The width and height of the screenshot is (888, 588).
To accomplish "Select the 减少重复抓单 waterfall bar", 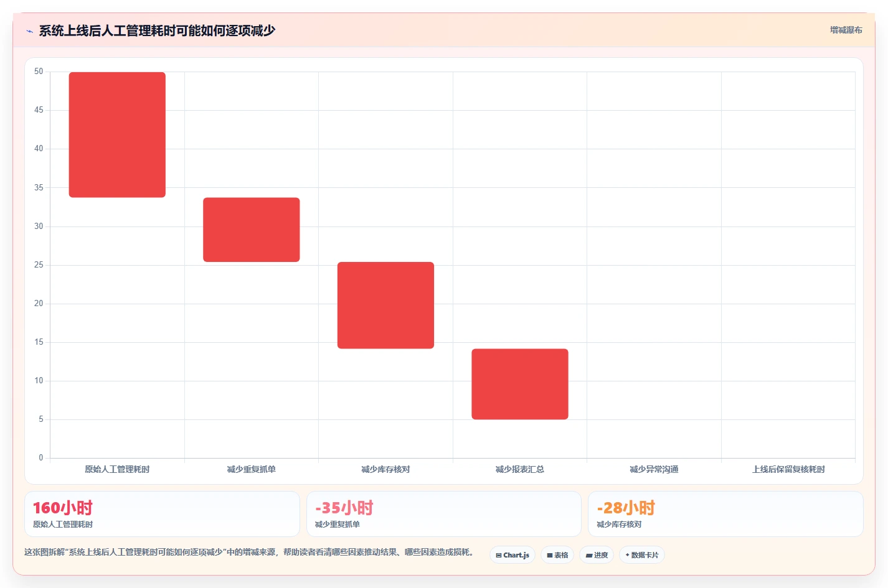I will [252, 230].
